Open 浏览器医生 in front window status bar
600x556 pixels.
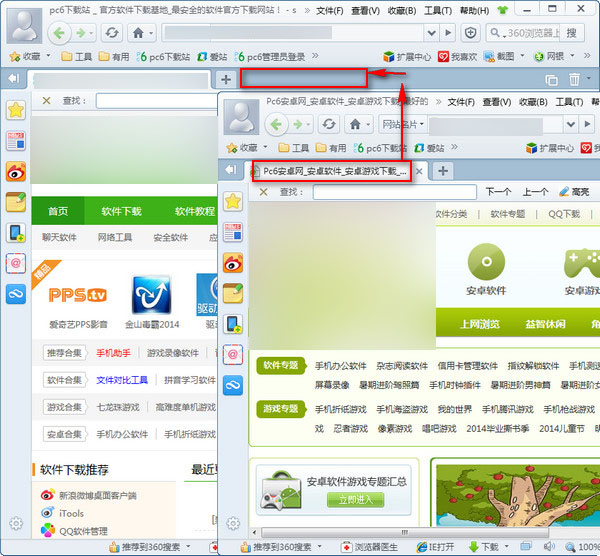tap(370, 546)
